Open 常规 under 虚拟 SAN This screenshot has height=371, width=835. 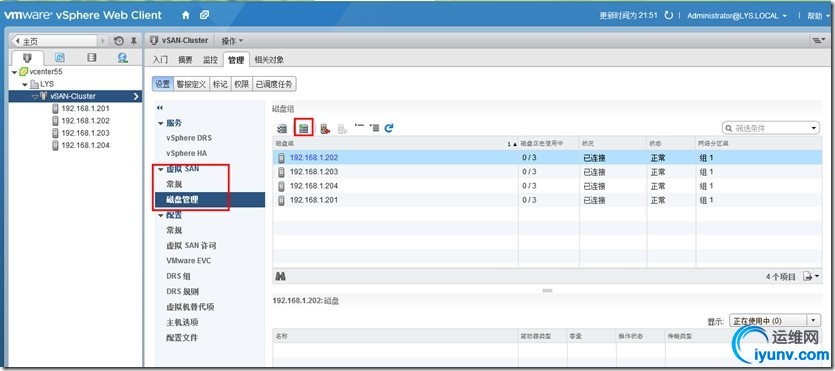pyautogui.click(x=174, y=184)
